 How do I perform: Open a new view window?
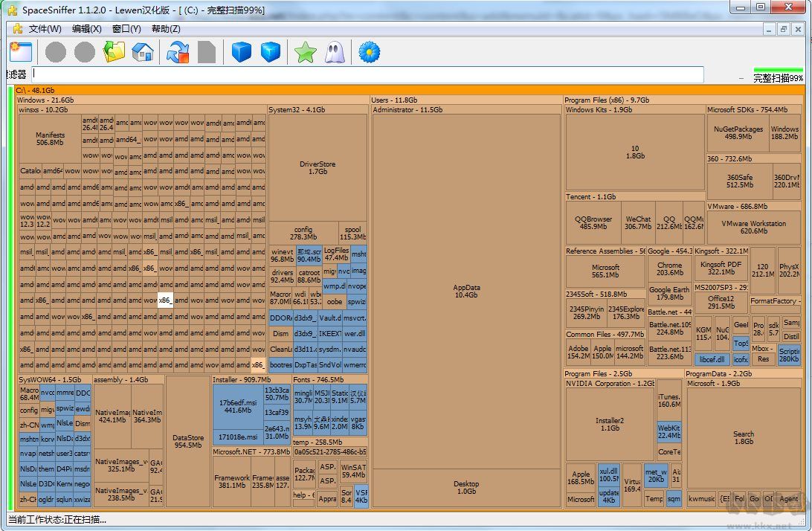[20, 52]
